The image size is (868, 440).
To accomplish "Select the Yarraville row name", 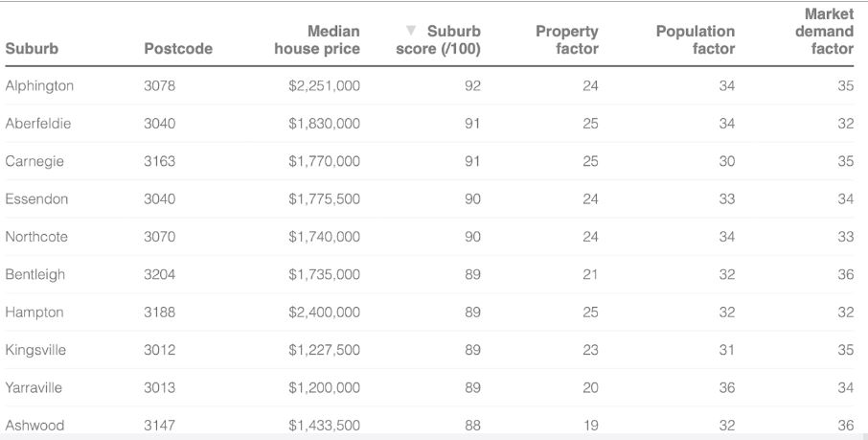I will (35, 388).
